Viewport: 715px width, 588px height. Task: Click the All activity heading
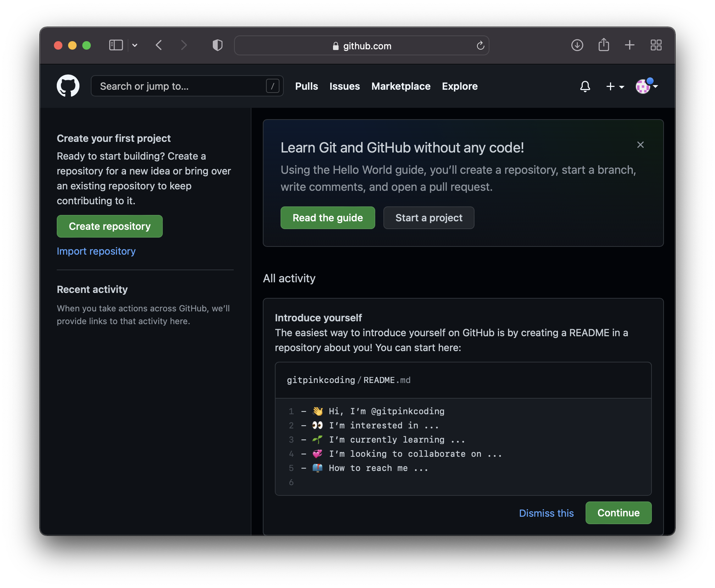pyautogui.click(x=289, y=278)
